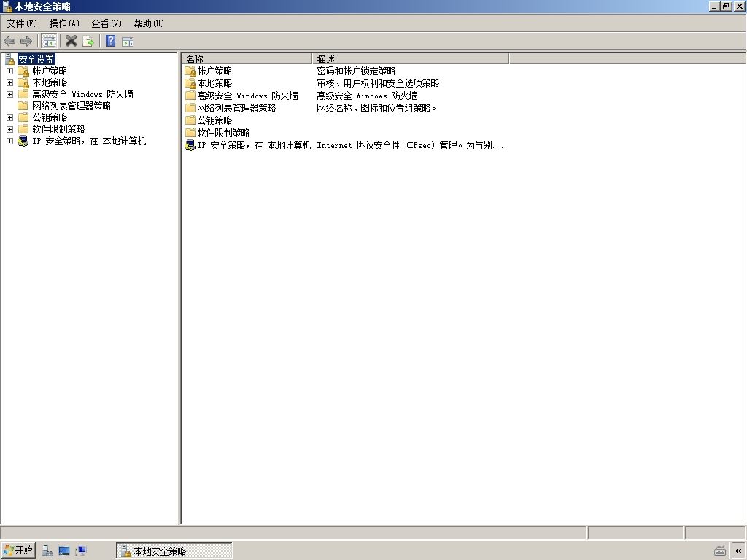This screenshot has width=747, height=560.
Task: Click the IP 安全策略 icon in list pane
Action: [x=190, y=145]
